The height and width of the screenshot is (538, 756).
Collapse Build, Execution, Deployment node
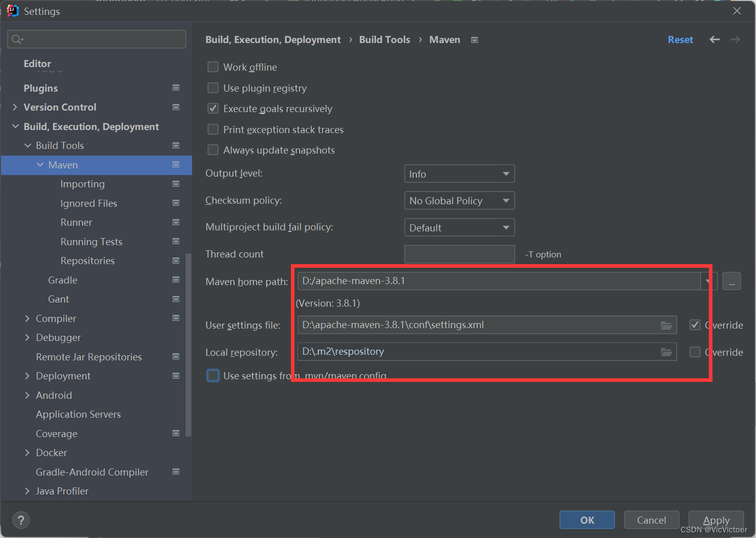click(x=15, y=126)
